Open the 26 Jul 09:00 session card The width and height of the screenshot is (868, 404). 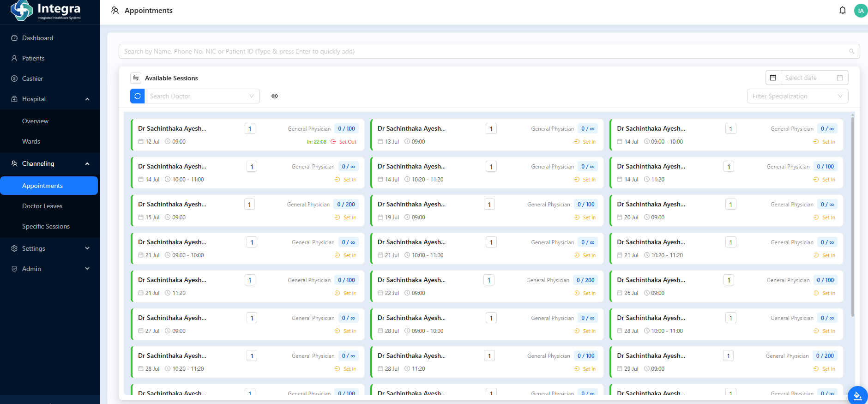[726, 286]
